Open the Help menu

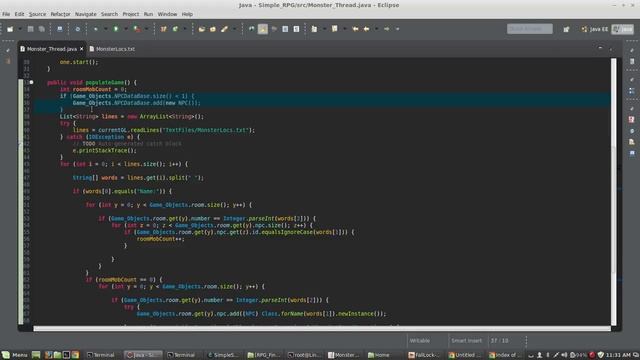point(187,14)
